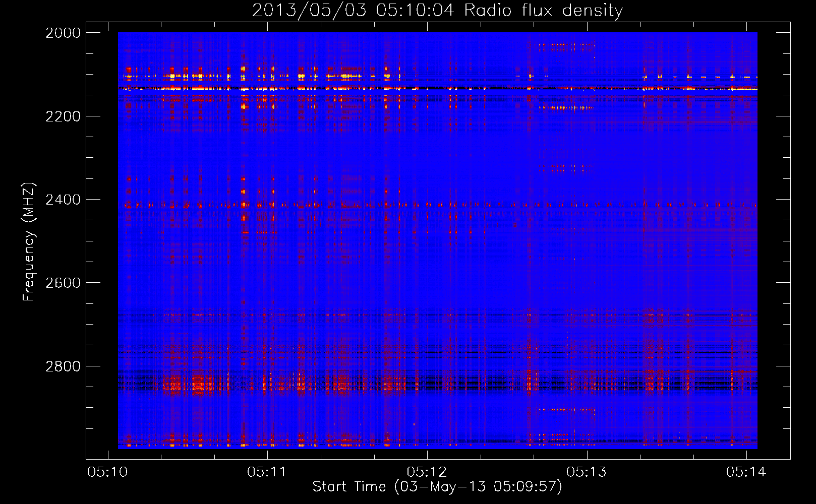The height and width of the screenshot is (504, 816).
Task: Click the 05:11 time tick label
Action: 267,472
